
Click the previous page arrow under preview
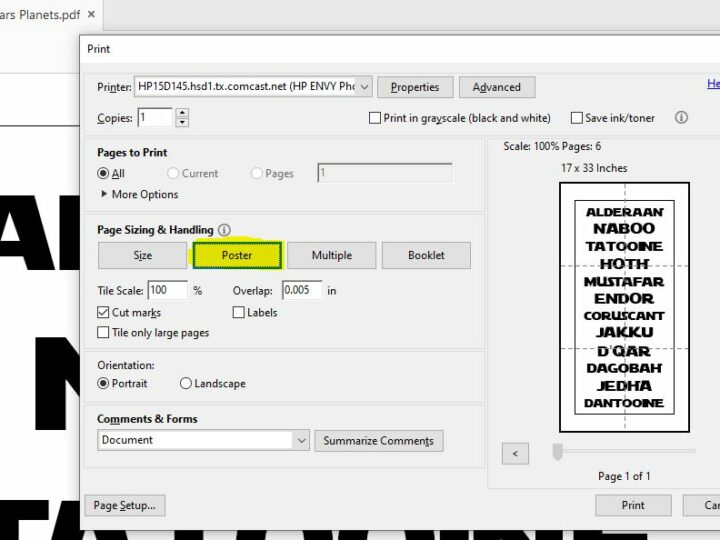pyautogui.click(x=515, y=454)
